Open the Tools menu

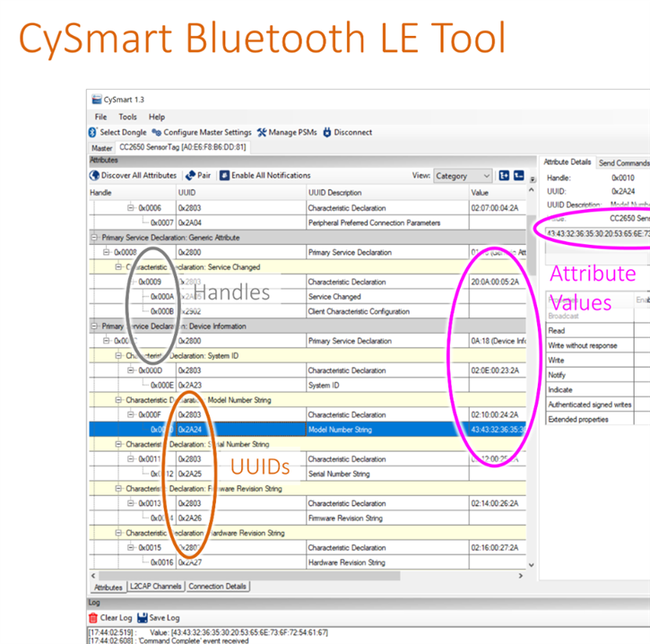tap(127, 117)
